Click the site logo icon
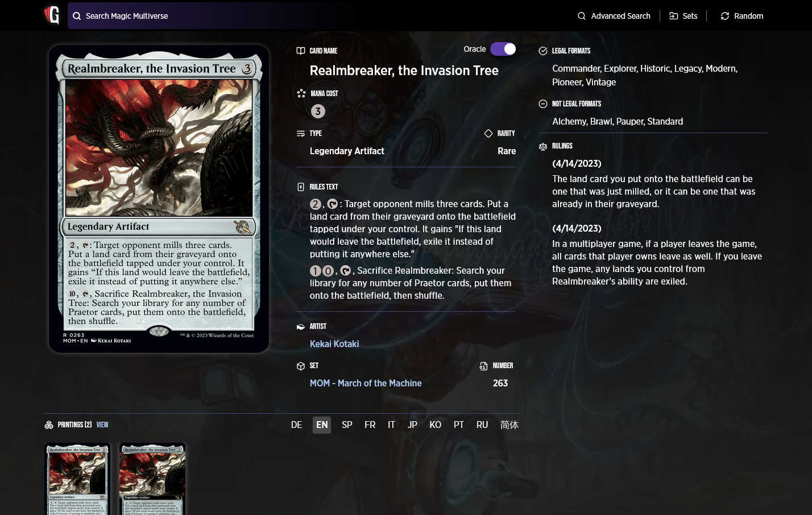Image resolution: width=812 pixels, height=515 pixels. tap(52, 15)
